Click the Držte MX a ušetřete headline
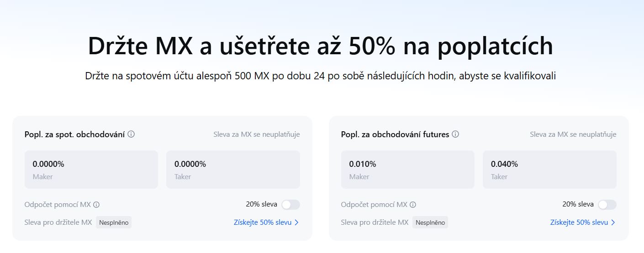The height and width of the screenshot is (253, 644). click(321, 46)
